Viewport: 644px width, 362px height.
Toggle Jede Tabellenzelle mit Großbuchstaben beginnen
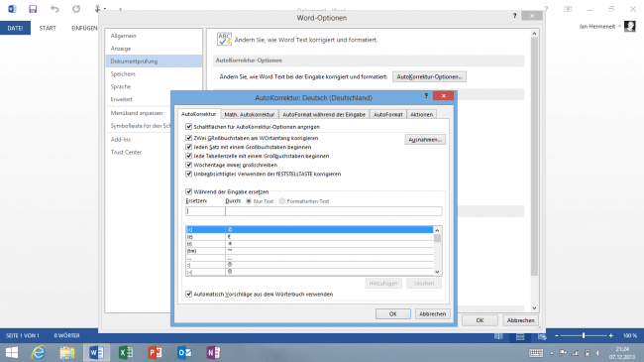189,156
